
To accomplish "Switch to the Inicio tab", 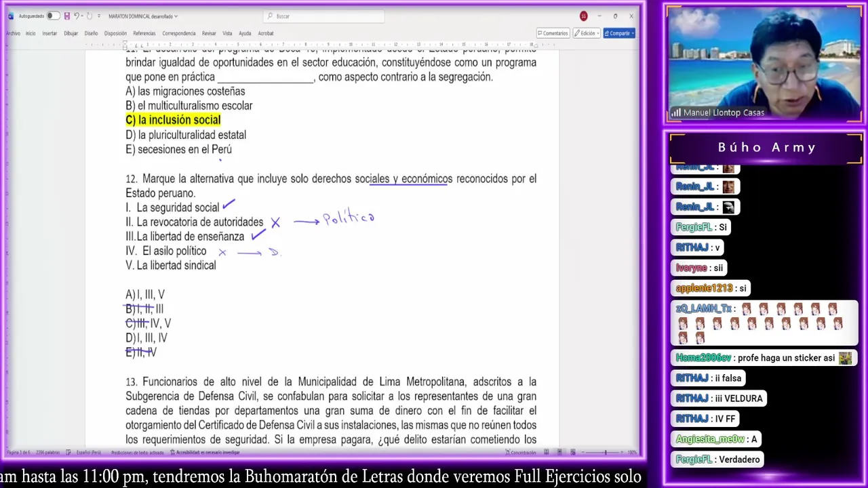I will tap(31, 33).
